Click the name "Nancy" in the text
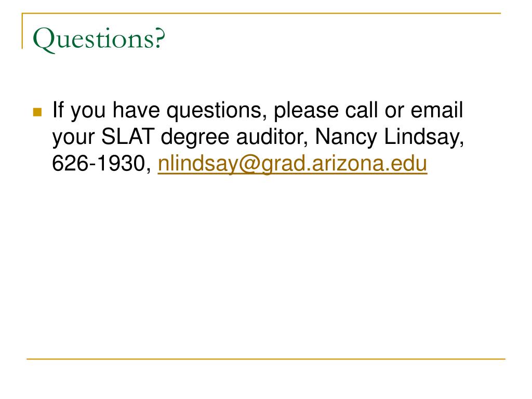 tap(345, 138)
